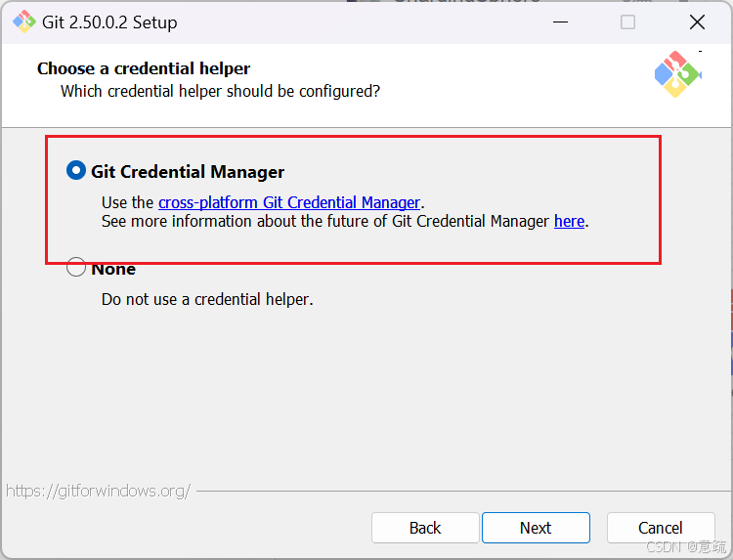Select the Git Credential Manager radio button

[76, 171]
